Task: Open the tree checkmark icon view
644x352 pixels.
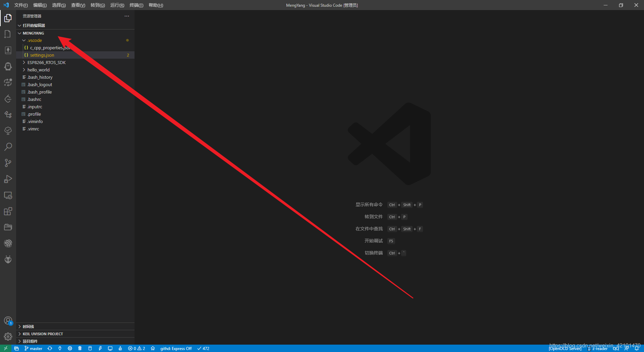Action: point(8,131)
